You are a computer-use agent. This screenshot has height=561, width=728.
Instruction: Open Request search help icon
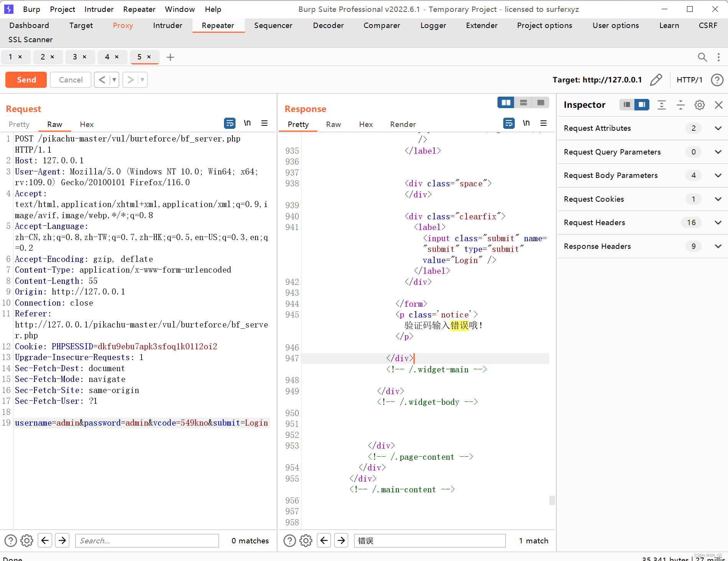click(x=11, y=541)
